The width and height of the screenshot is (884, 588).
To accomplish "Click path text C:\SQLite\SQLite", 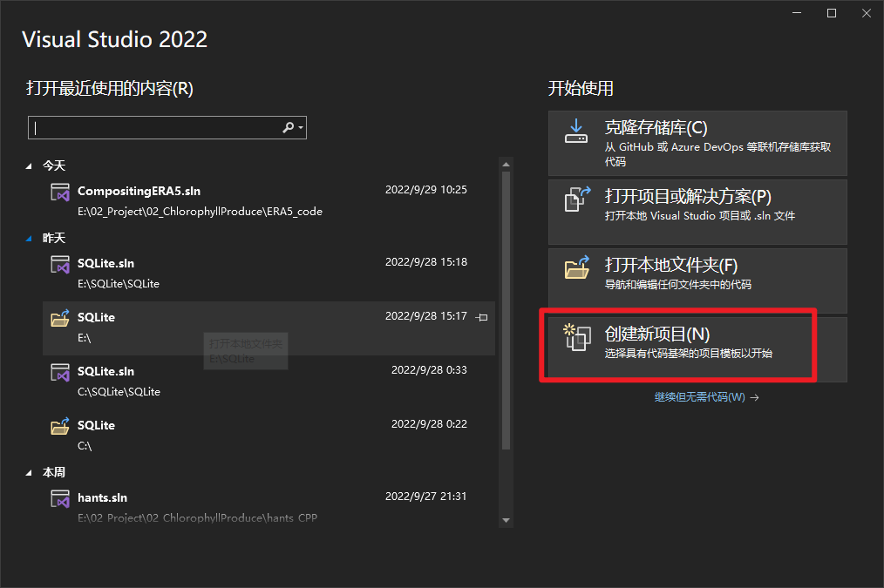I will coord(119,392).
